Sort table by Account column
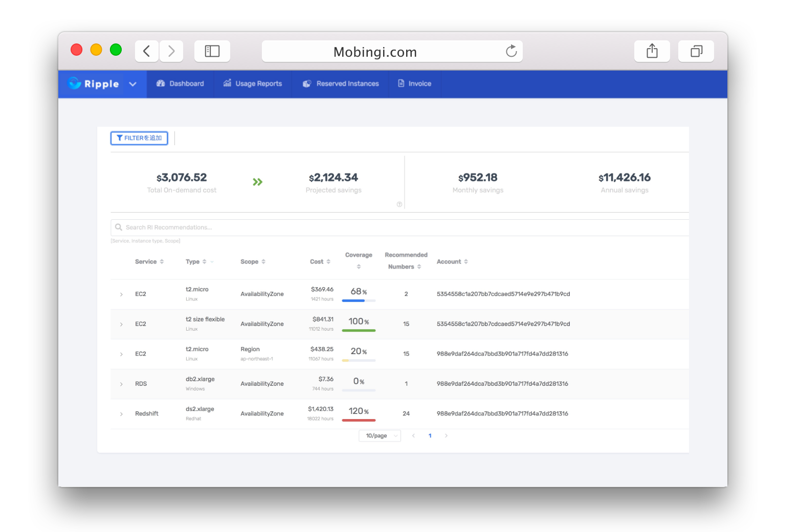The height and width of the screenshot is (532, 800). tap(466, 262)
